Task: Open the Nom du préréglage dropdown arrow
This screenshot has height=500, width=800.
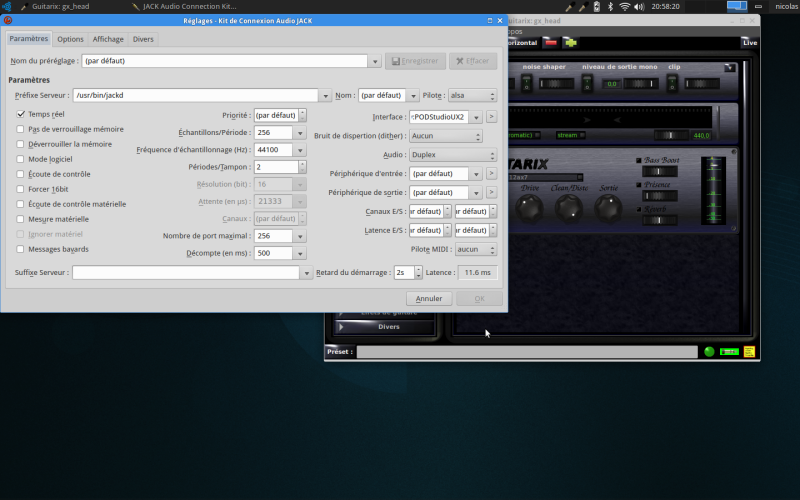Action: pyautogui.click(x=375, y=61)
